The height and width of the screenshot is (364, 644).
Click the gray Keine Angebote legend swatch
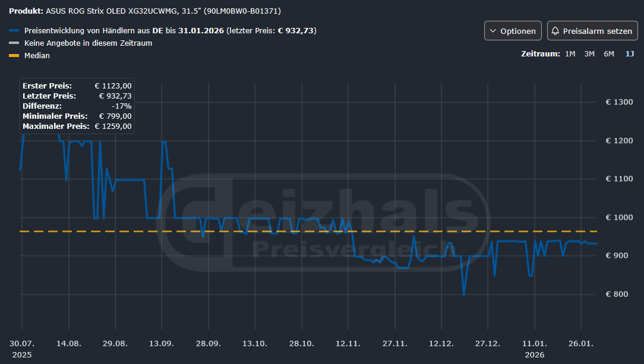[14, 43]
